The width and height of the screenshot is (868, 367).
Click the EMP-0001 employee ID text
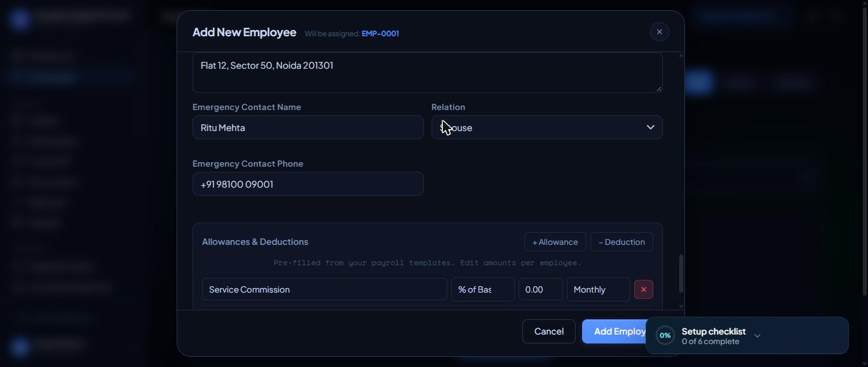[x=380, y=34]
